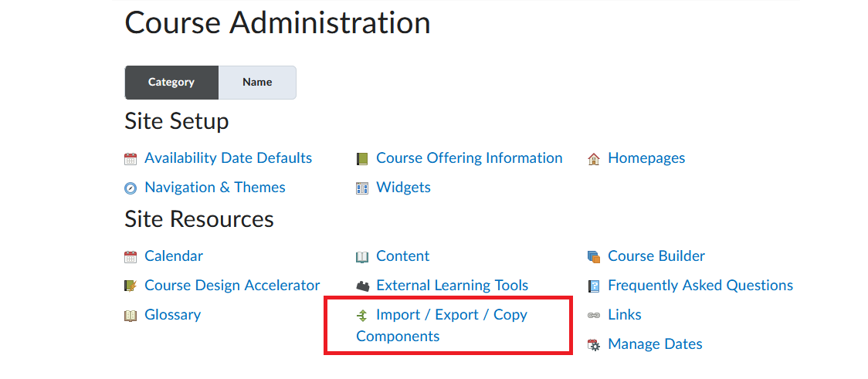This screenshot has height=379, width=868.
Task: Click the Navigation & Themes compass icon
Action: click(x=130, y=188)
